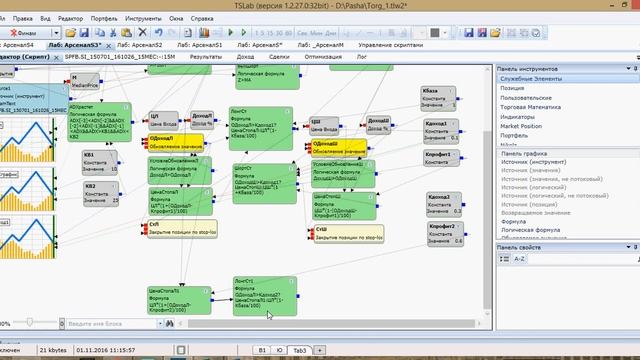Image resolution: width=640 pixels, height=360 pixels.
Task: Toggle corner box of ADXрастет block
Action: pos(127,107)
